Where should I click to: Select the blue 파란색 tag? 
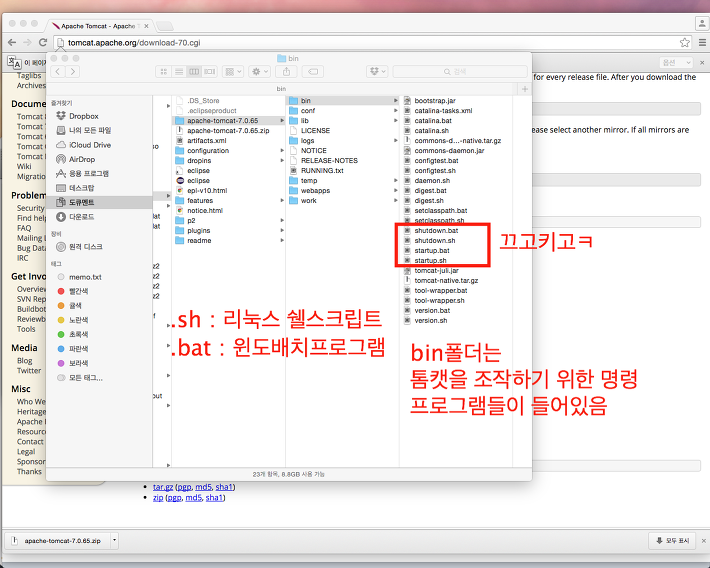pos(72,349)
